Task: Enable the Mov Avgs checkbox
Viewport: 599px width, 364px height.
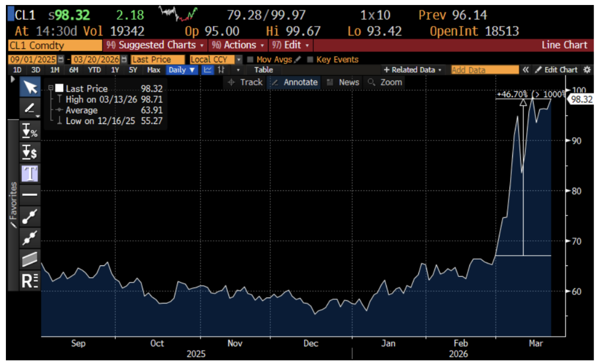Action: click(x=250, y=59)
